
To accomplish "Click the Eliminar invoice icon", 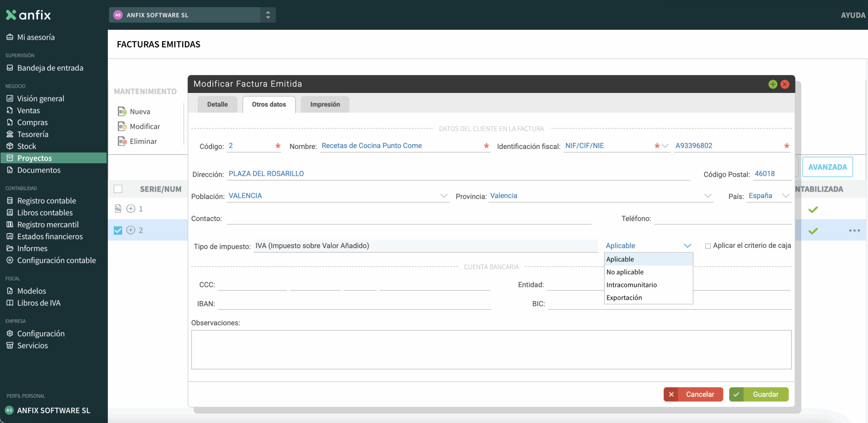I will coord(122,141).
